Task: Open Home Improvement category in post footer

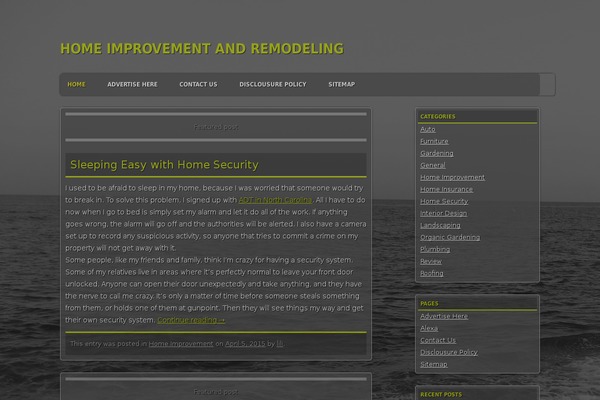Action: pyautogui.click(x=181, y=344)
